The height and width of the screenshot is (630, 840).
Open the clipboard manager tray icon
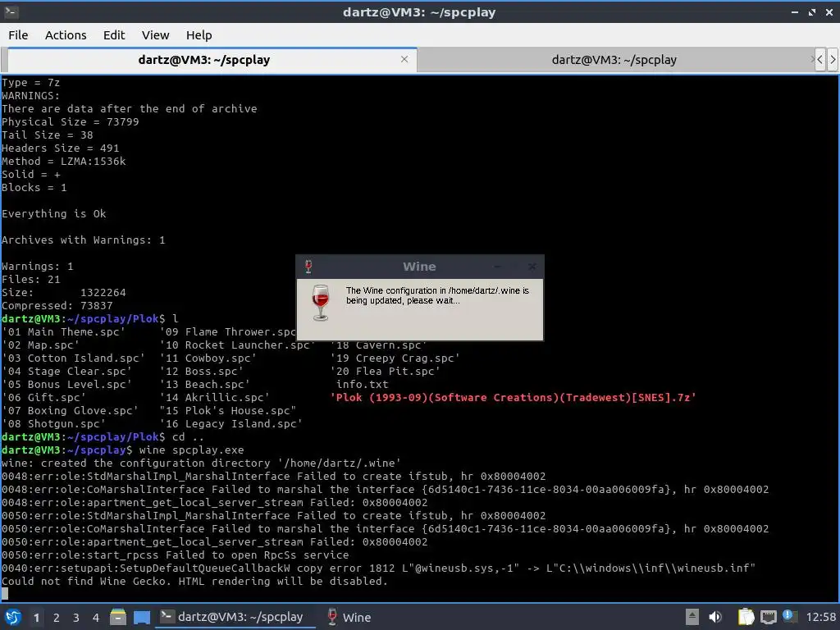pos(746,617)
